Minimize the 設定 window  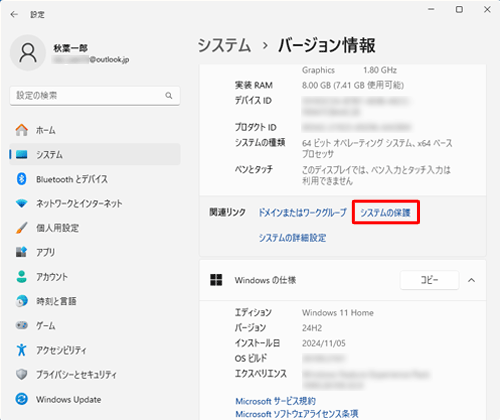pos(431,9)
